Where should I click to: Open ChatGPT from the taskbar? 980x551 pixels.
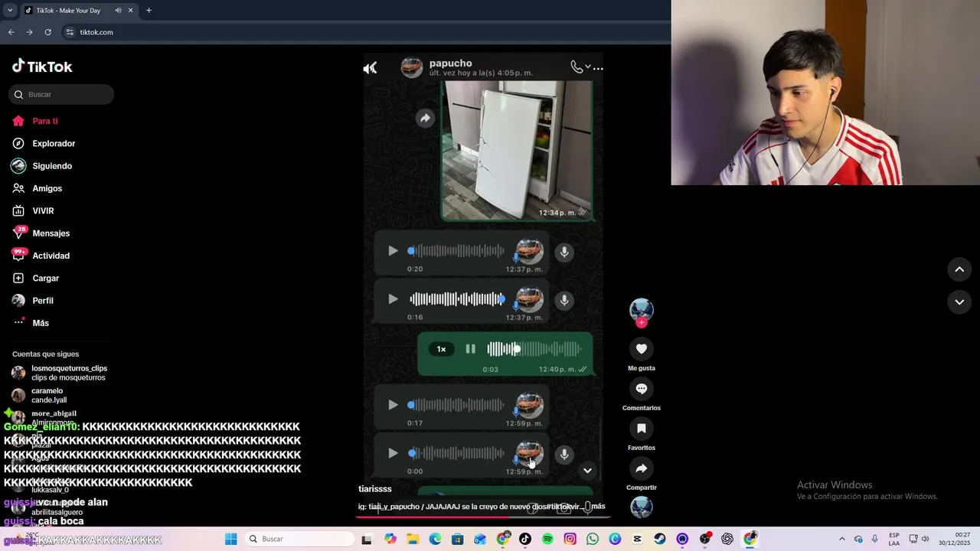[727, 539]
